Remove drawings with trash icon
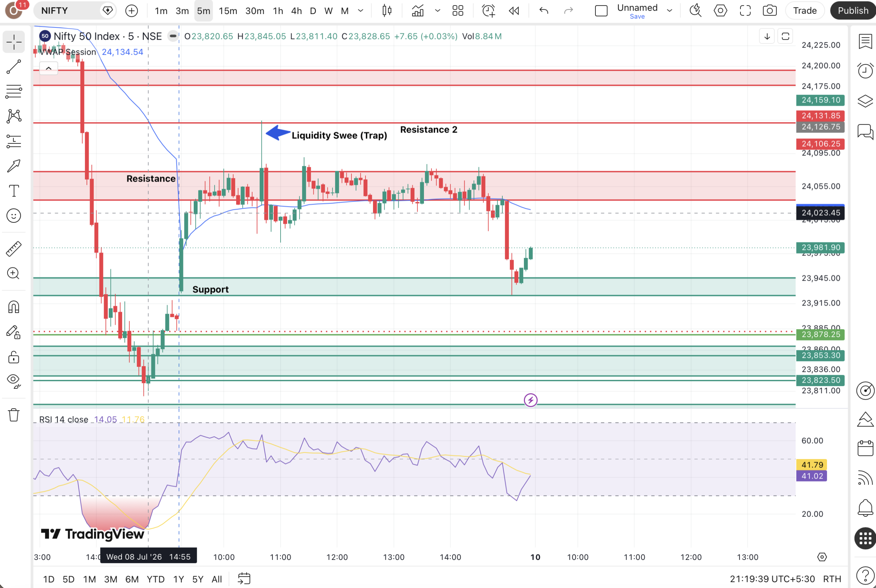Viewport: 876px width, 588px height. pos(14,415)
